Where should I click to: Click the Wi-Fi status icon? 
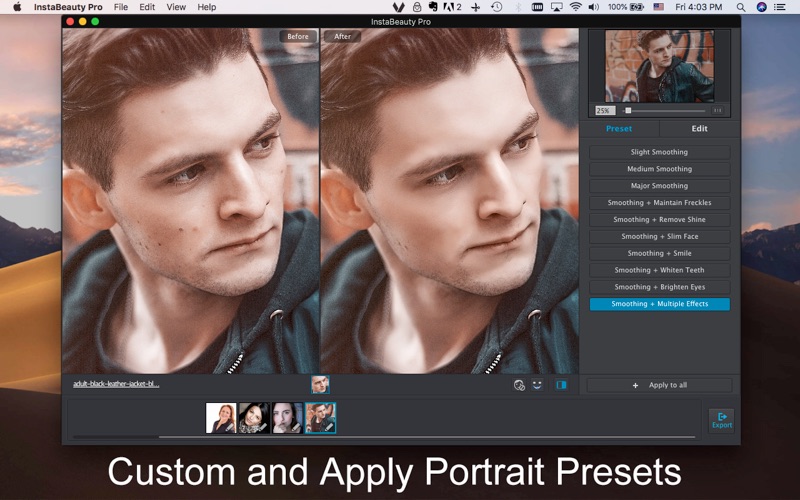point(576,7)
